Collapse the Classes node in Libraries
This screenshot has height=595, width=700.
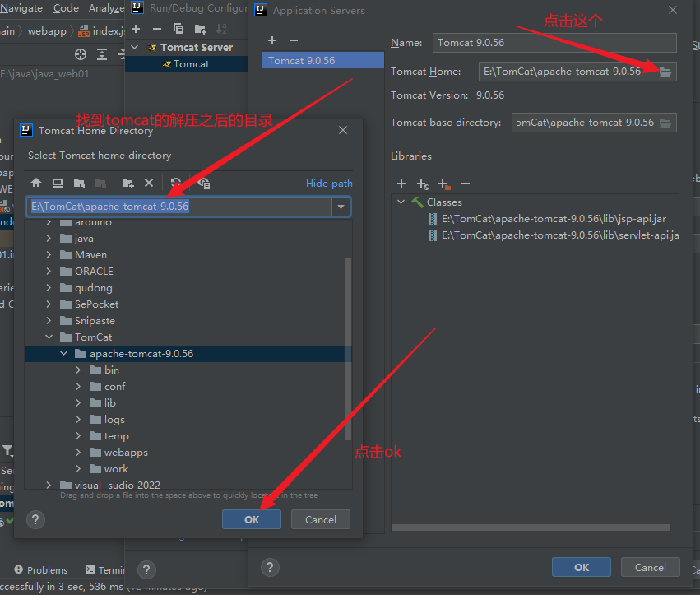tap(401, 202)
